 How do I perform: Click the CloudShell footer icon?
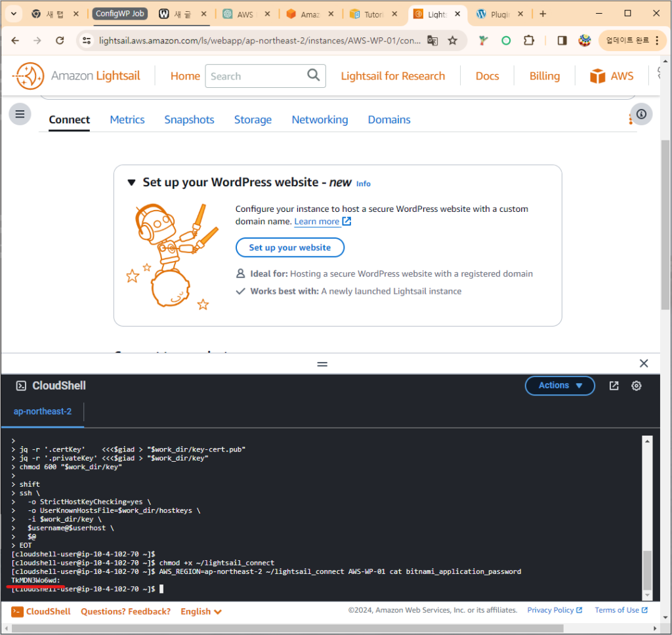(17, 611)
